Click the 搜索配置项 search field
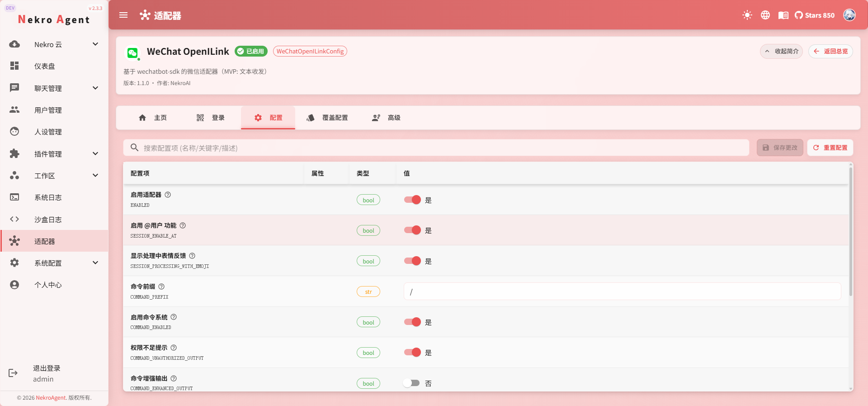 tap(436, 148)
